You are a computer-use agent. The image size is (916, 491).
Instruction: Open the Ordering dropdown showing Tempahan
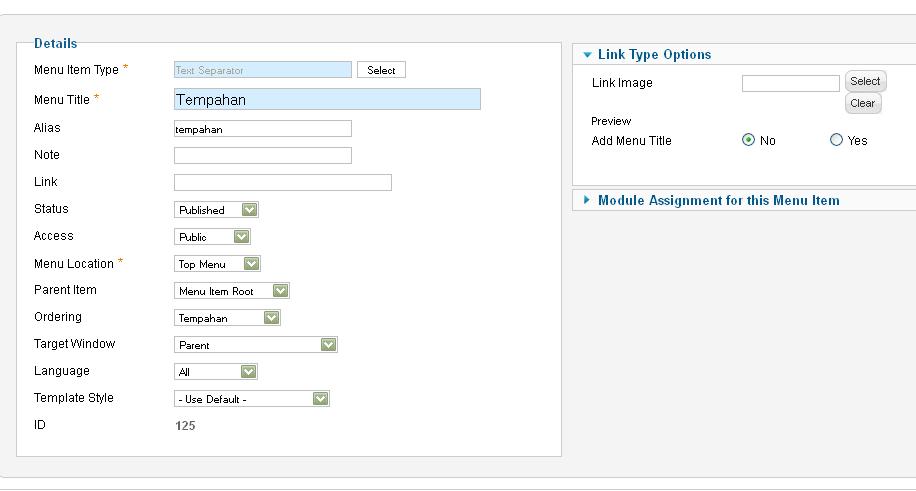[x=227, y=318]
